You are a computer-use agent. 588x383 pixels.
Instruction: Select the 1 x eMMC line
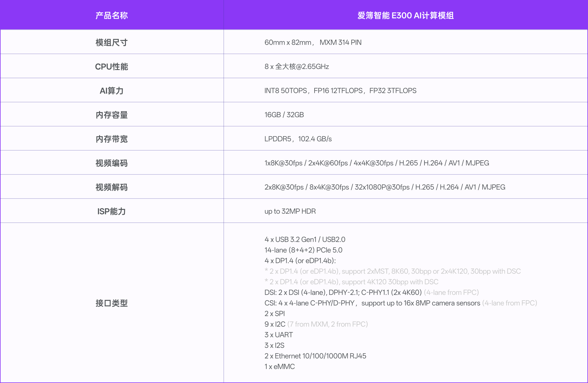(279, 367)
